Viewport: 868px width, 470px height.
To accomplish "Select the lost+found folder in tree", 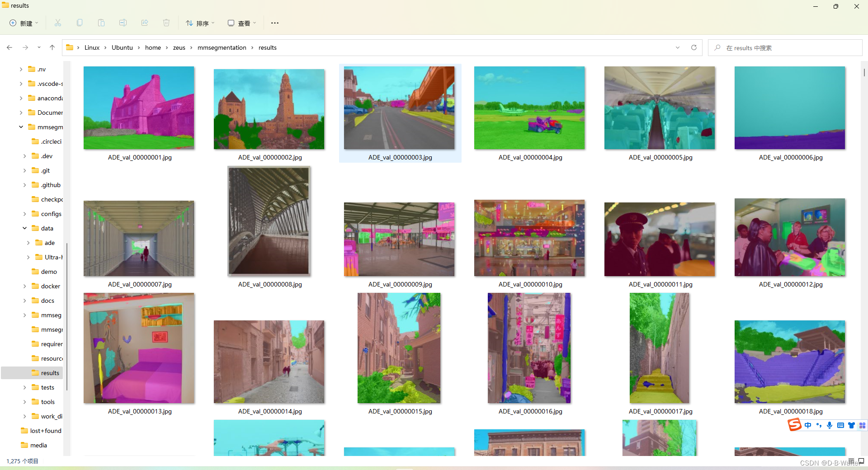I will tap(41, 431).
